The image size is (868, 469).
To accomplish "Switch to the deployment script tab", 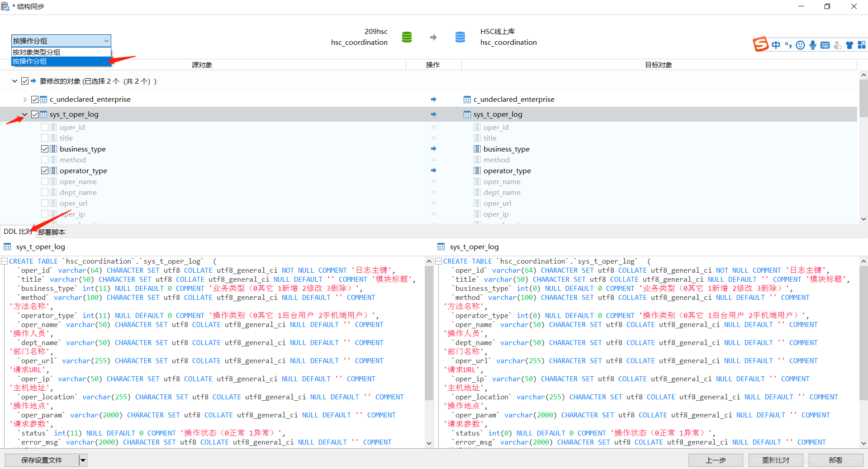I will pos(52,232).
